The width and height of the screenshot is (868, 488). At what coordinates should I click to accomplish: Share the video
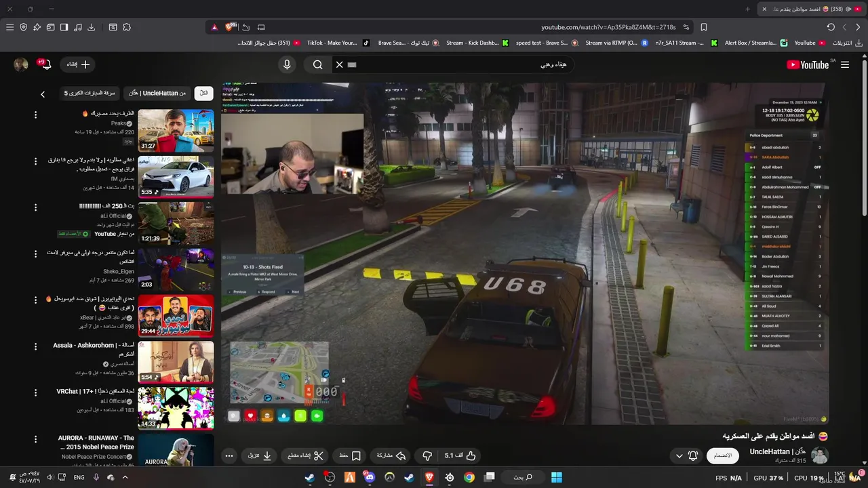391,455
